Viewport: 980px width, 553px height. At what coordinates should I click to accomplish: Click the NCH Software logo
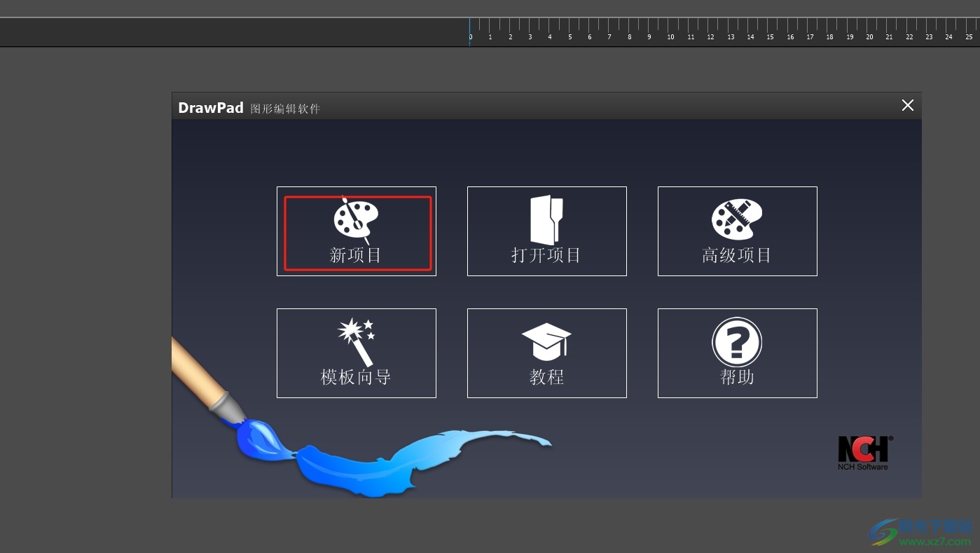864,453
